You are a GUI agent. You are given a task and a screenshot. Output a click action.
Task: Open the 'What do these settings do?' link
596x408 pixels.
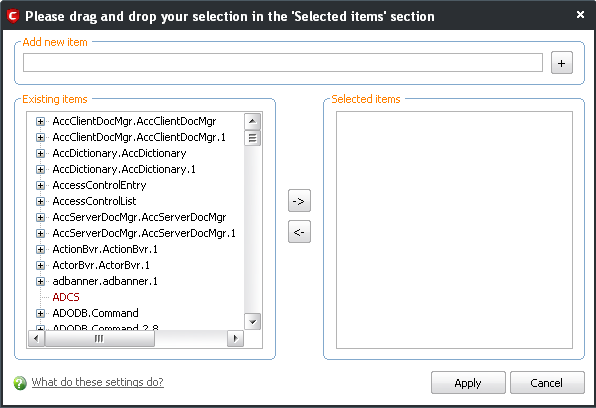(98, 382)
